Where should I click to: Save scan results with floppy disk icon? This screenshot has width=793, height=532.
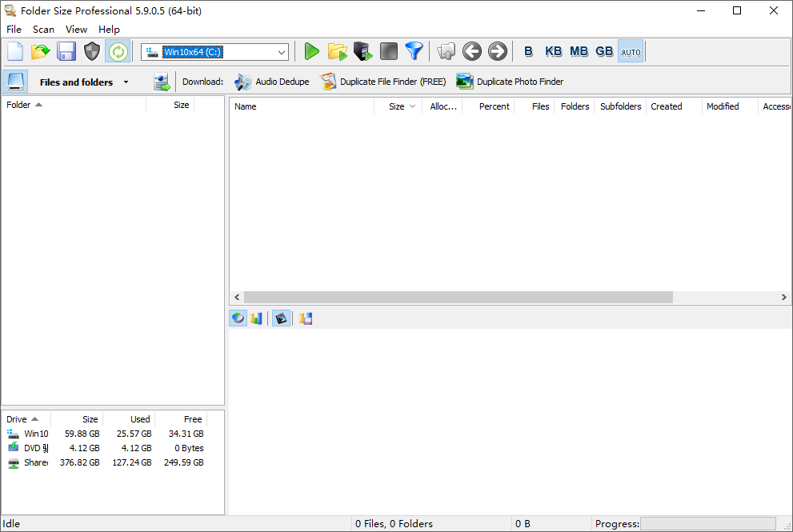66,51
